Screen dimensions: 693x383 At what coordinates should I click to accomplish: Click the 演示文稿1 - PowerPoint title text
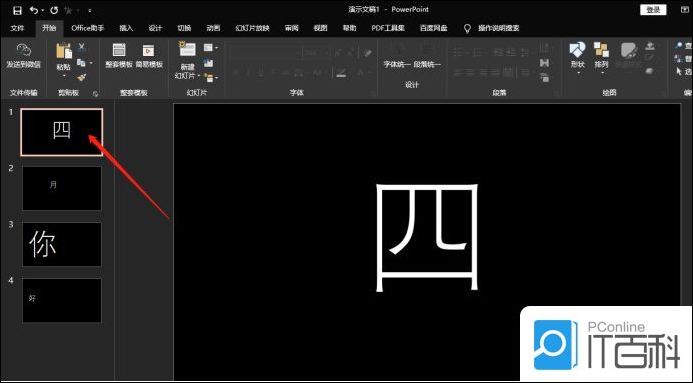[388, 9]
